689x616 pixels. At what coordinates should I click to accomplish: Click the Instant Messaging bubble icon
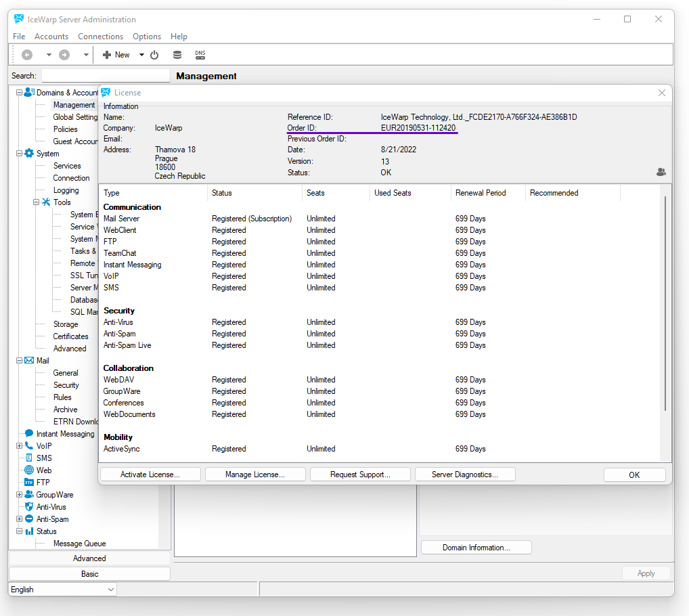click(x=29, y=433)
